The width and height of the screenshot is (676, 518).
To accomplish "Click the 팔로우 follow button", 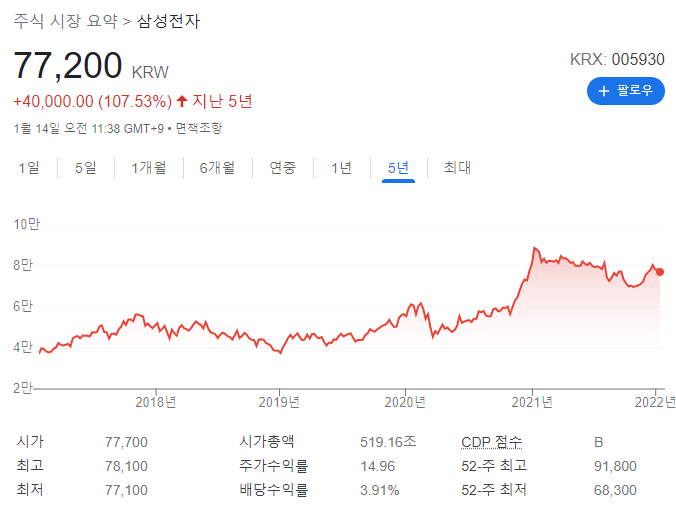I will click(x=626, y=91).
